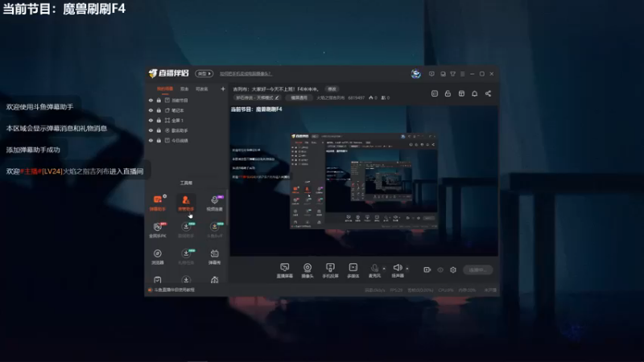
Task: Open the 弹幕助手 tool
Action: pos(157,203)
